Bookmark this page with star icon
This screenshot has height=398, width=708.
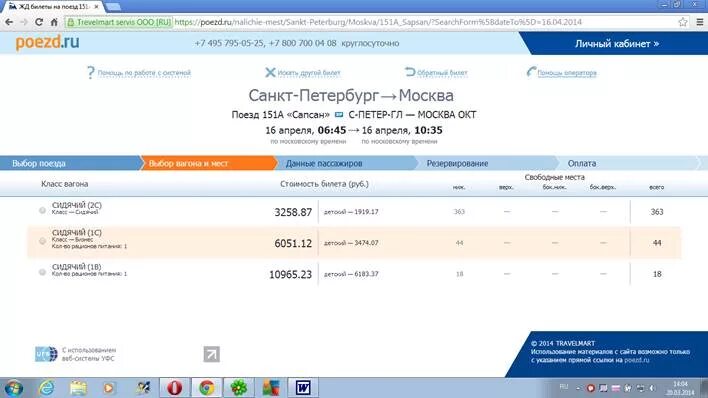(683, 22)
